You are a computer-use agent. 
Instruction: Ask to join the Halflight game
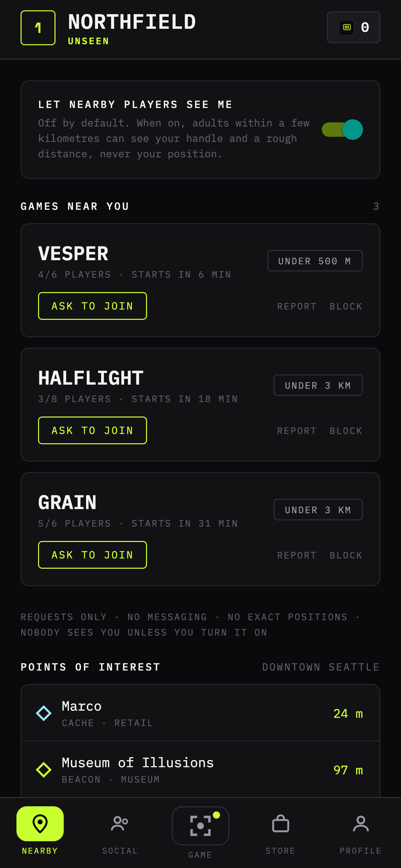coord(93,430)
